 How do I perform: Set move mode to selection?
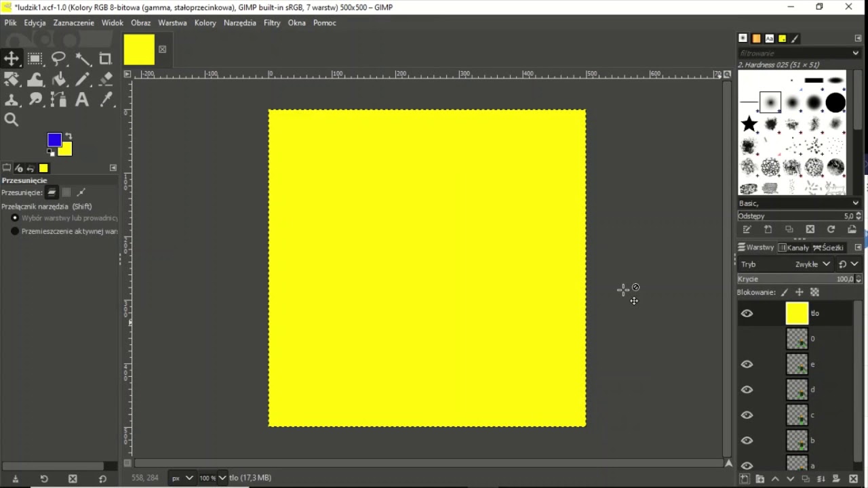[x=66, y=192]
